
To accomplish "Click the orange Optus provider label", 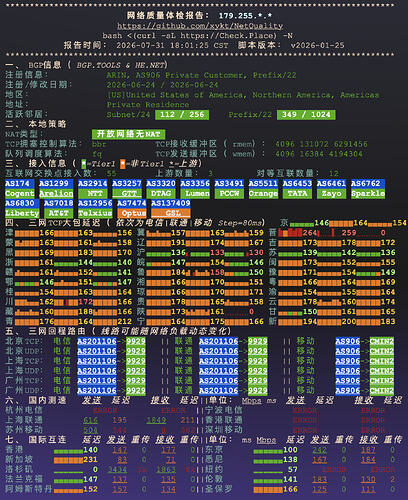I will [132, 213].
